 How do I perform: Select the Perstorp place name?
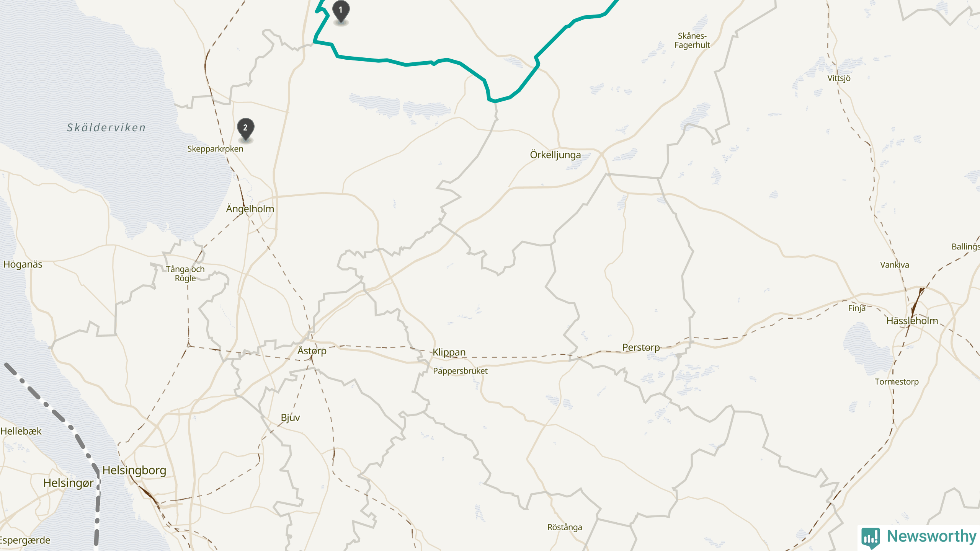[641, 347]
